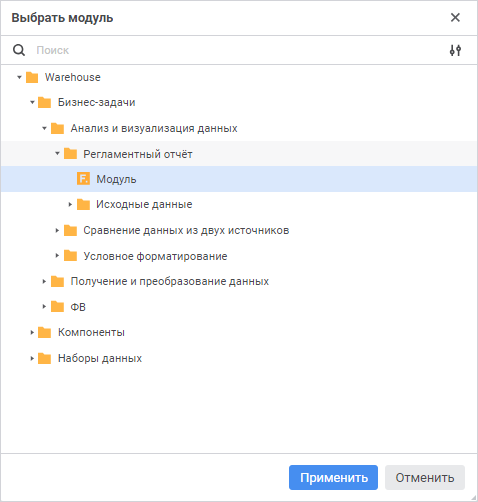Expand the Условное форматирование folder arrow
This screenshot has height=502, width=478.
coord(57,256)
